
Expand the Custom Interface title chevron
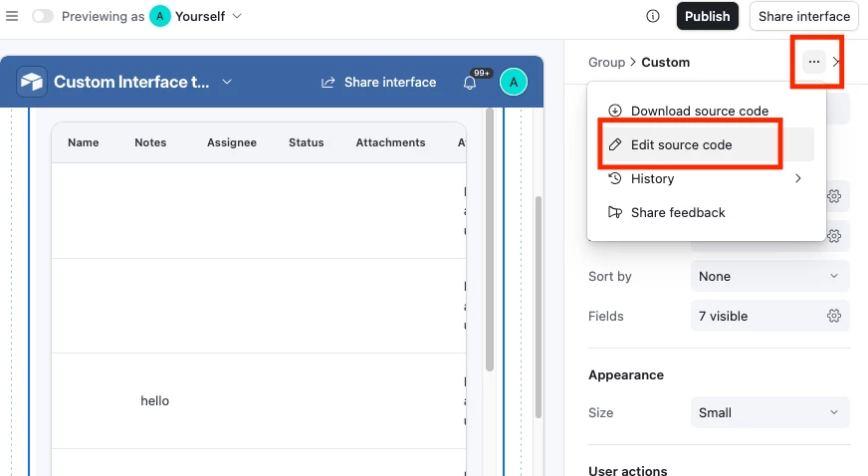click(227, 82)
